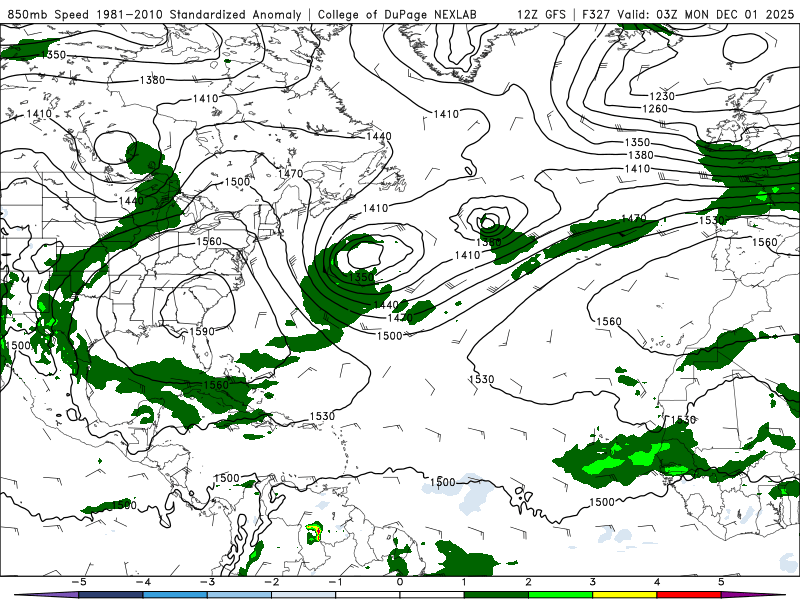Click the '4' tick label on the colorbar
The height and width of the screenshot is (600, 800).
pos(657,582)
